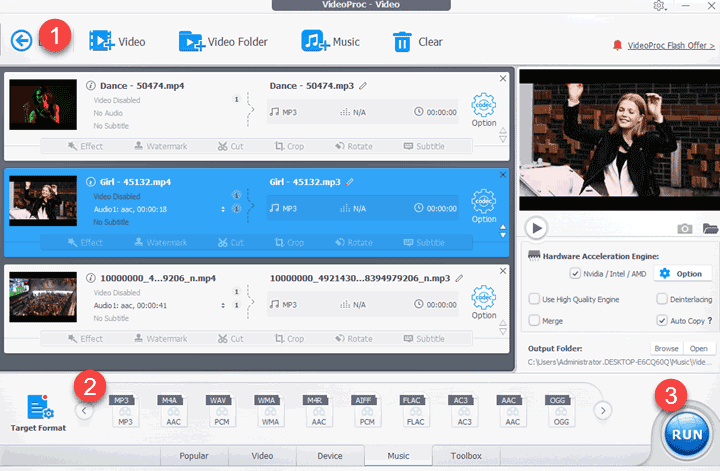Open Effect for Girl - 45132.mp4
The width and height of the screenshot is (720, 471).
coord(85,242)
